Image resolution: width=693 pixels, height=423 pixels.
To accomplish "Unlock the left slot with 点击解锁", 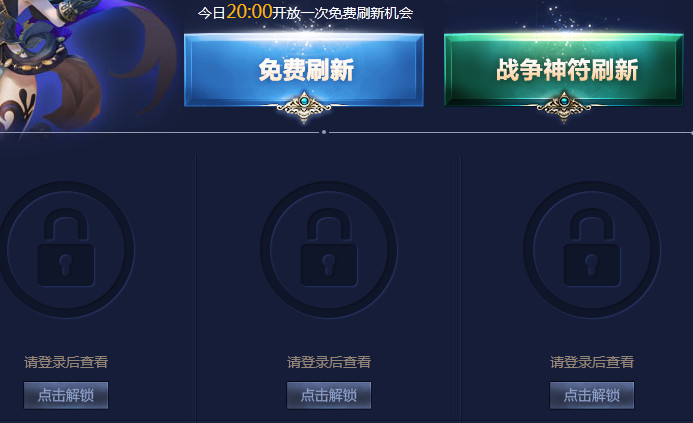I will [x=66, y=395].
